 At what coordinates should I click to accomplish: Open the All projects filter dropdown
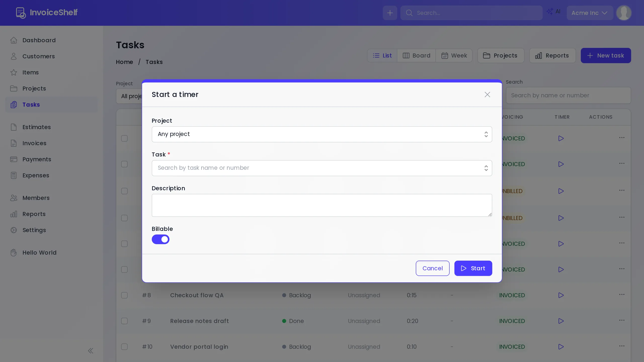pyautogui.click(x=129, y=96)
